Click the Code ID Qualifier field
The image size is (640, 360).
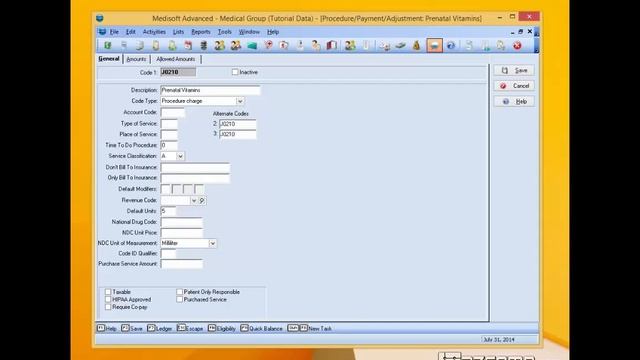168,253
